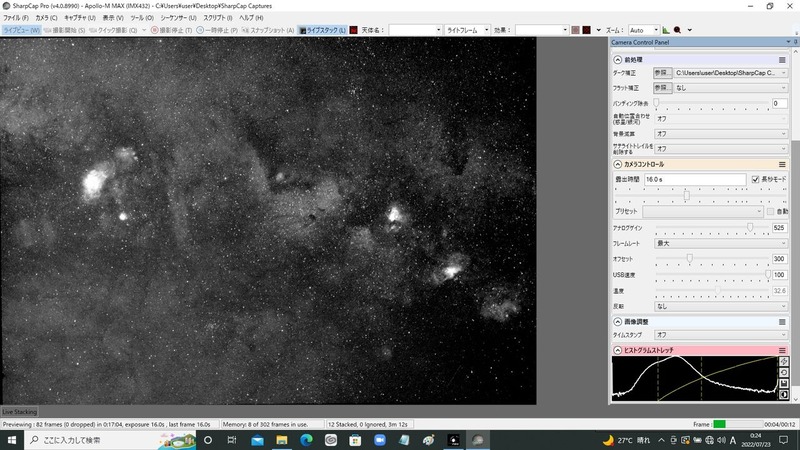Screen dimensions: 800x450
Task: Open the プリセット dropdown
Action: [703, 211]
